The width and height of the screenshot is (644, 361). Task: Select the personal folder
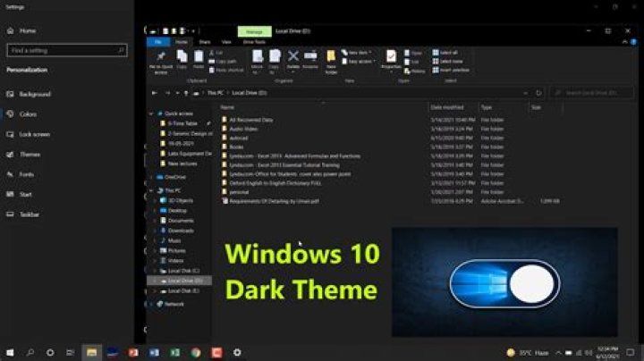pyautogui.click(x=239, y=192)
